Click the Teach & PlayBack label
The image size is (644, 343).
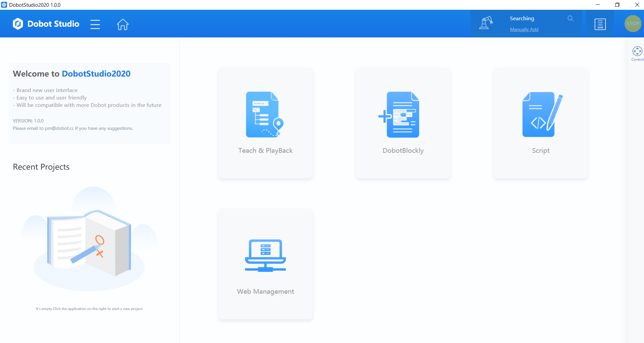265,150
